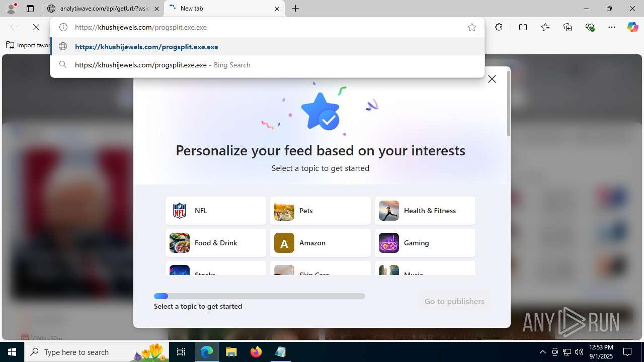The height and width of the screenshot is (362, 644).
Task: Choose the Pets topic
Action: 320,211
